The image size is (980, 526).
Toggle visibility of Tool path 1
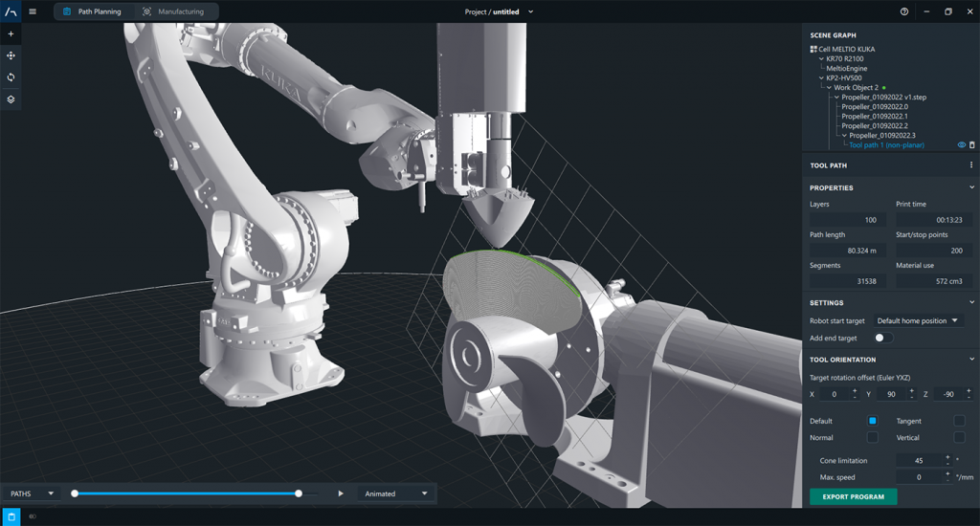coord(962,145)
